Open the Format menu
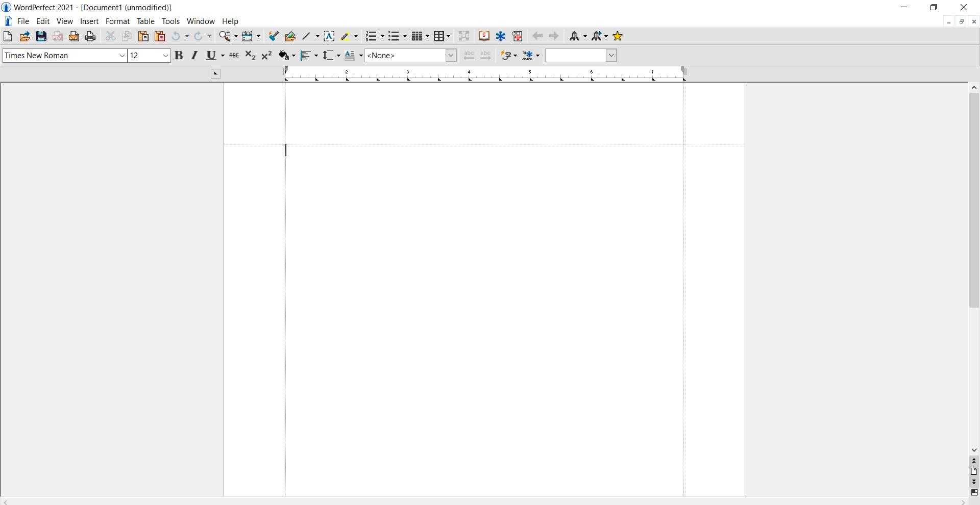 [117, 21]
